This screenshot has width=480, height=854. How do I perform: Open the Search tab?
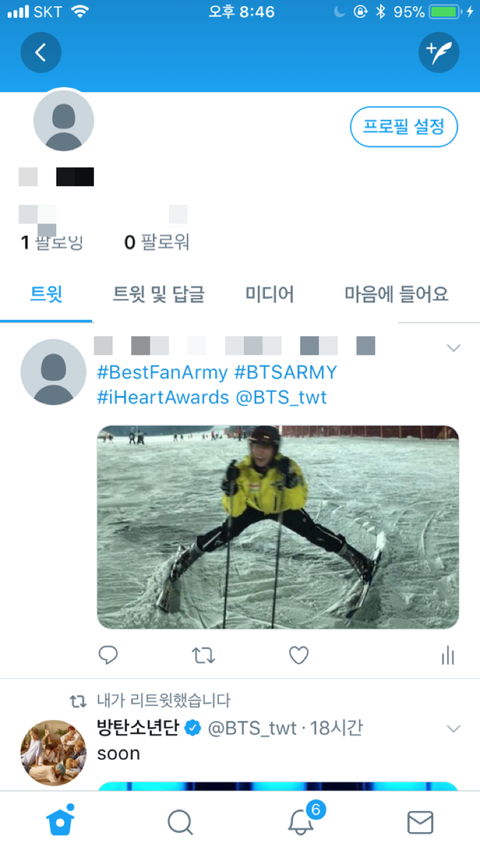(180, 822)
